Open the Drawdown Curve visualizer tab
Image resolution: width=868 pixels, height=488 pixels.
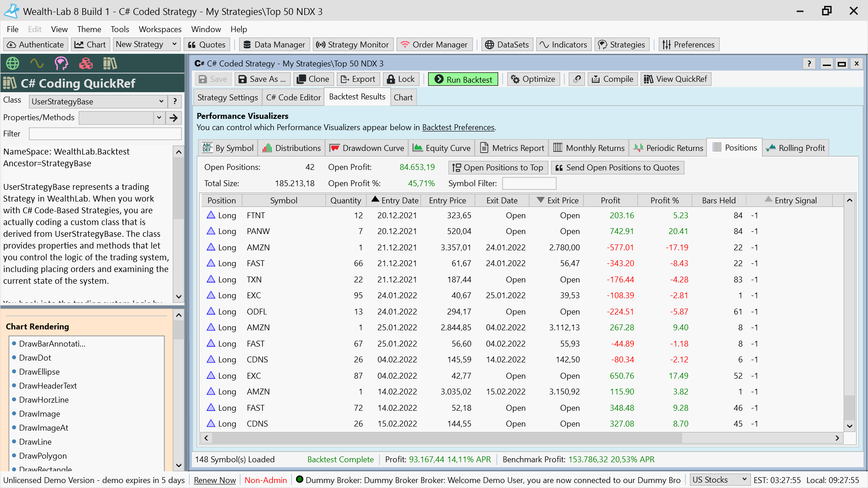[x=367, y=148]
